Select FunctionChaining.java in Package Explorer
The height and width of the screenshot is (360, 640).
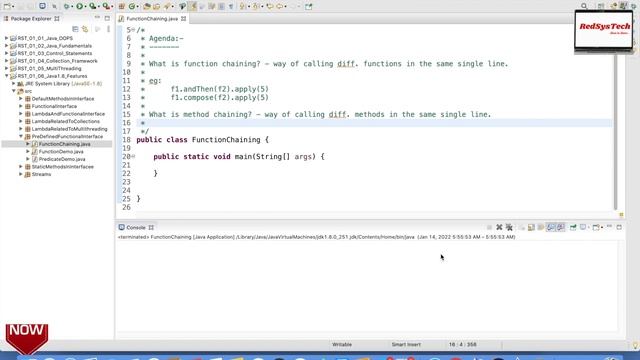tap(64, 144)
